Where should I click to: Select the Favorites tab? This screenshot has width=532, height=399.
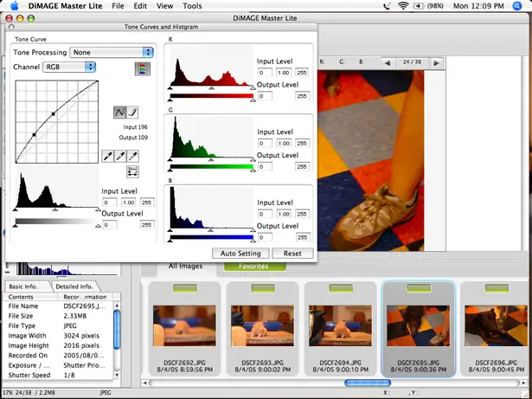[253, 266]
